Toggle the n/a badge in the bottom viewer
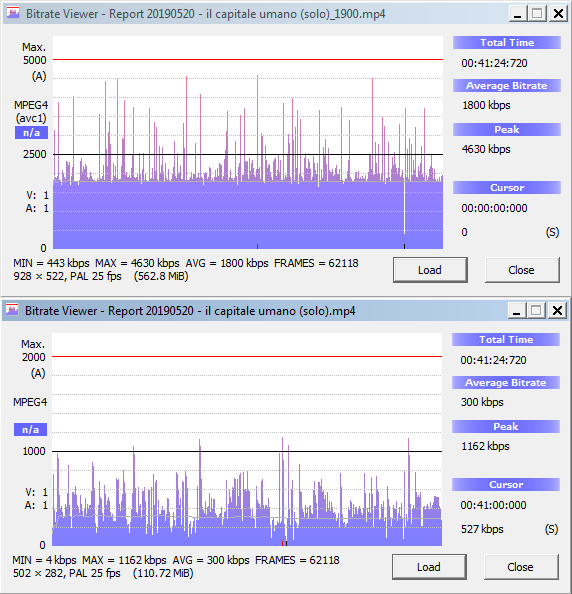The image size is (572, 594). pos(30,430)
